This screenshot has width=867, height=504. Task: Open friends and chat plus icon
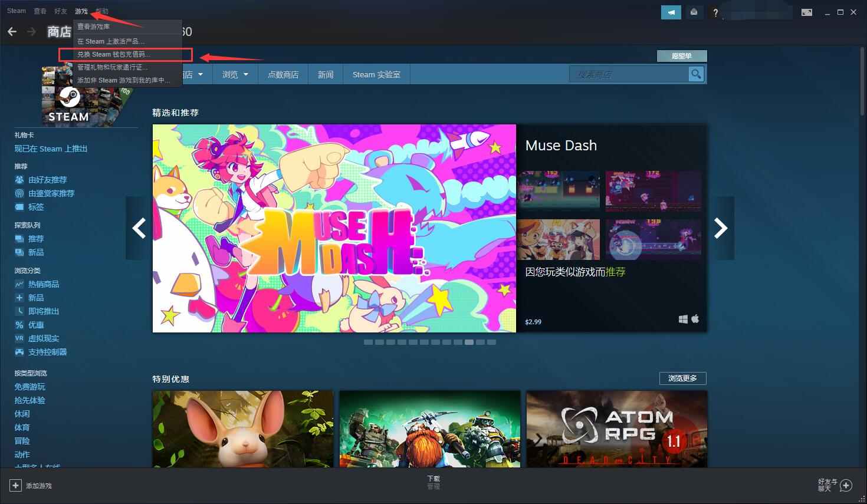(846, 486)
